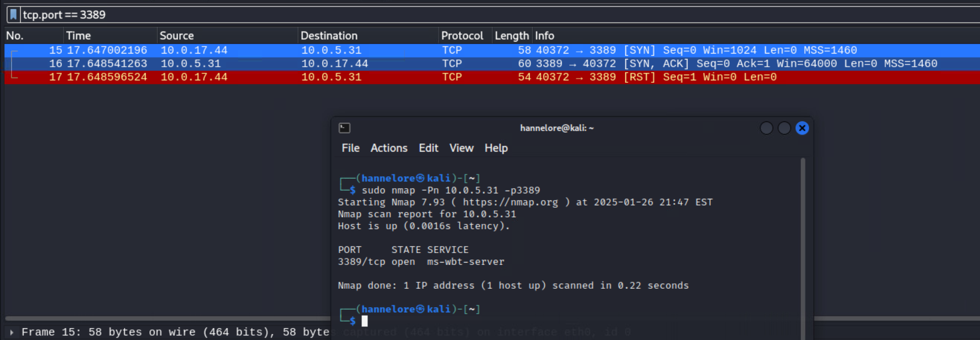This screenshot has height=340, width=980.
Task: Click the display filter bookmark icon
Action: click(13, 14)
